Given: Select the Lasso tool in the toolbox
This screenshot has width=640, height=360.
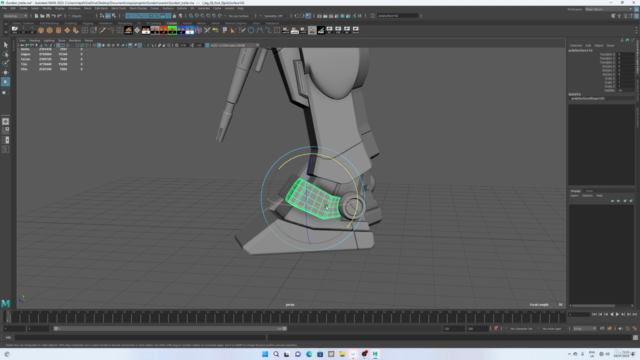Looking at the screenshot, I should coord(5,54).
